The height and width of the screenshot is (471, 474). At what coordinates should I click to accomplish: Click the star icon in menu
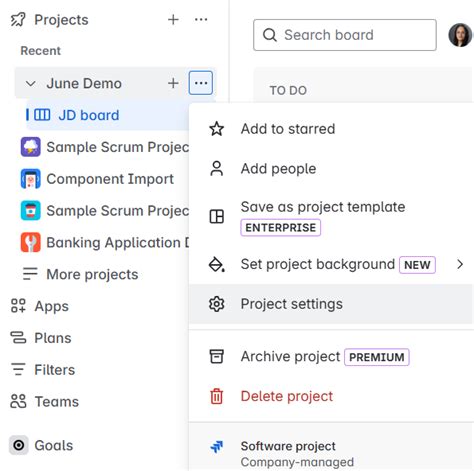pos(217,129)
